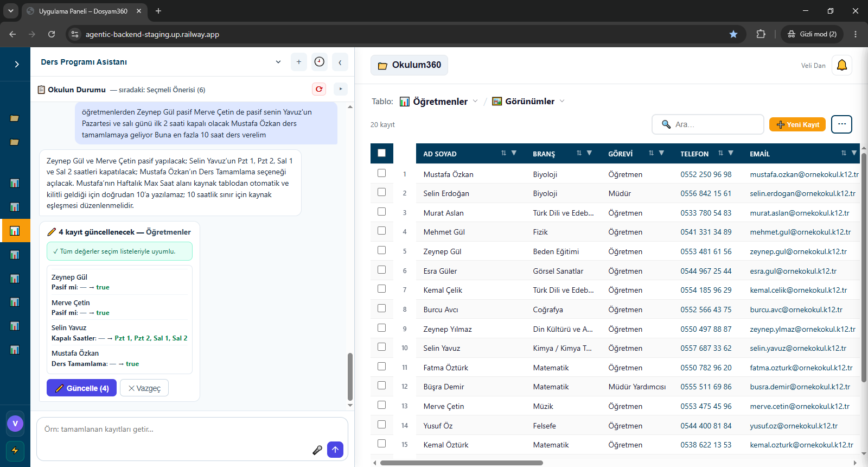Cancel the update with the Vazgeç button
The width and height of the screenshot is (868, 467).
click(x=144, y=388)
